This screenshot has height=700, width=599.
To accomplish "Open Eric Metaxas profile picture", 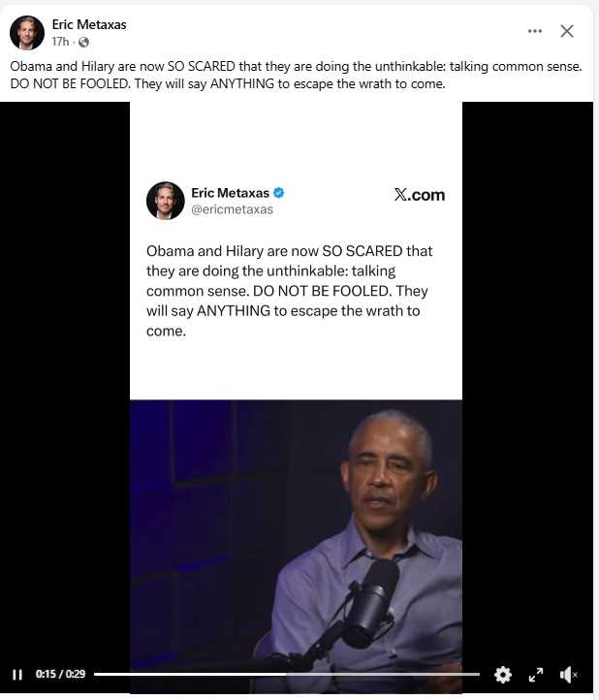I will [27, 33].
